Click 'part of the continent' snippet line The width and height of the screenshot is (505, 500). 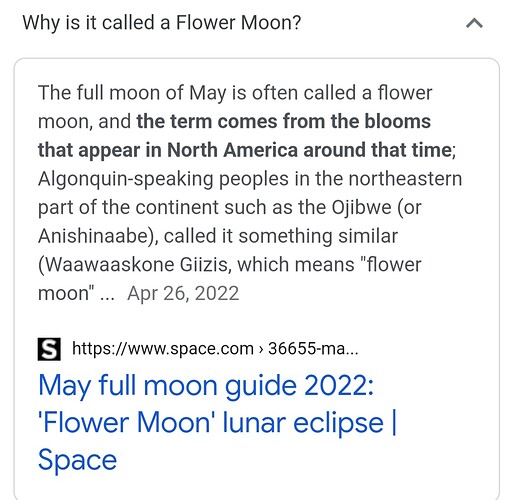click(128, 208)
